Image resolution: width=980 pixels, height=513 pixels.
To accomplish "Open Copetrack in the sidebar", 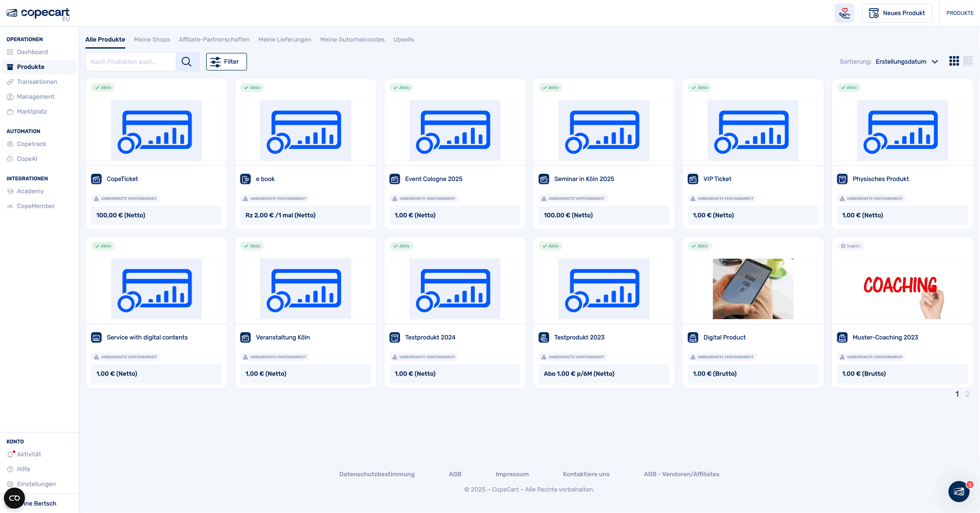I will 32,144.
